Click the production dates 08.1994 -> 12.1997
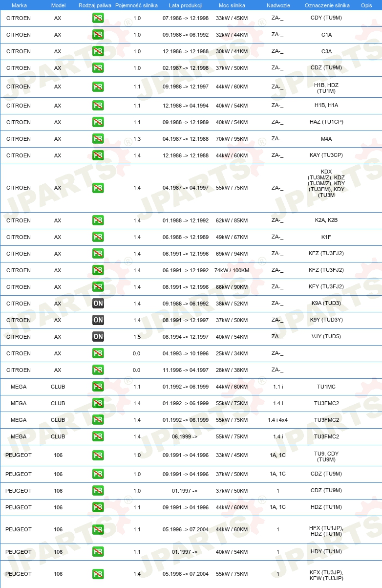Screen dimensions: 382x588 tap(186, 337)
